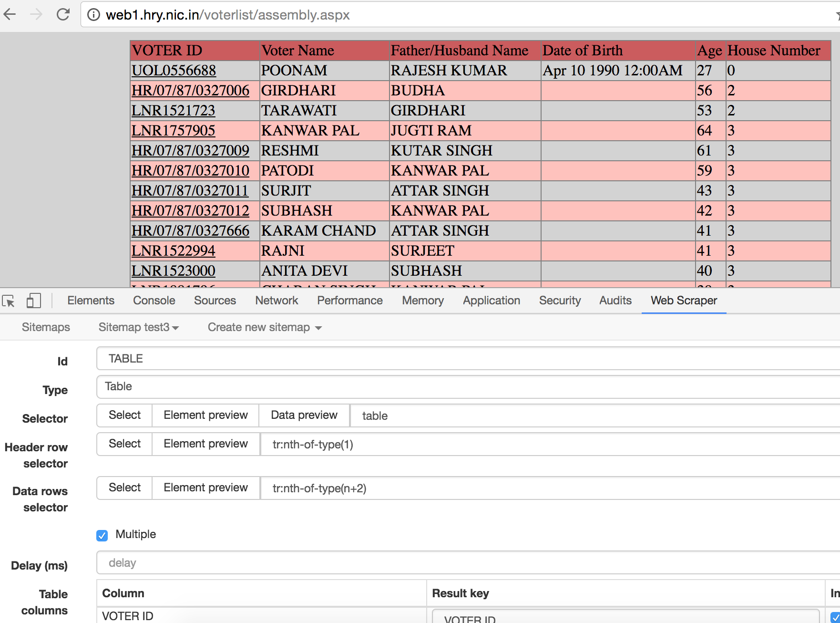Toggle the Multiple checkbox
The height and width of the screenshot is (623, 840).
coord(102,535)
